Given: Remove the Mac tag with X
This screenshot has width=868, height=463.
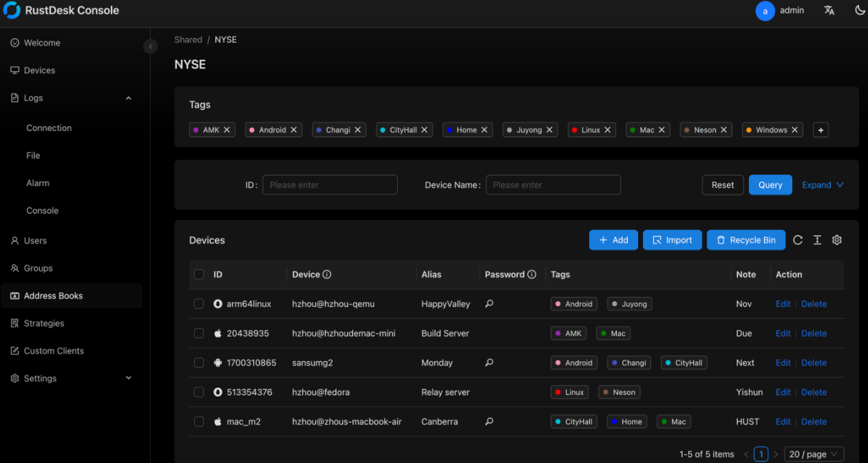Looking at the screenshot, I should (x=662, y=130).
